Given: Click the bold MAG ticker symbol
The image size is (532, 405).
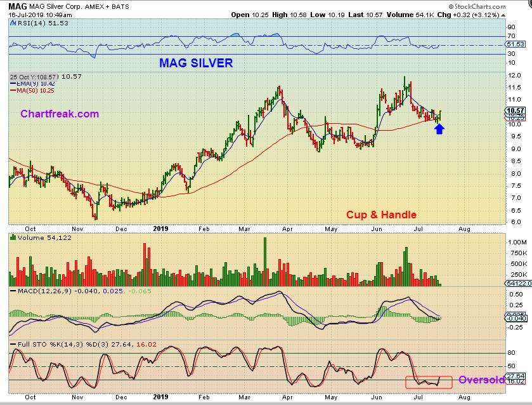Looking at the screenshot, I should pos(18,6).
